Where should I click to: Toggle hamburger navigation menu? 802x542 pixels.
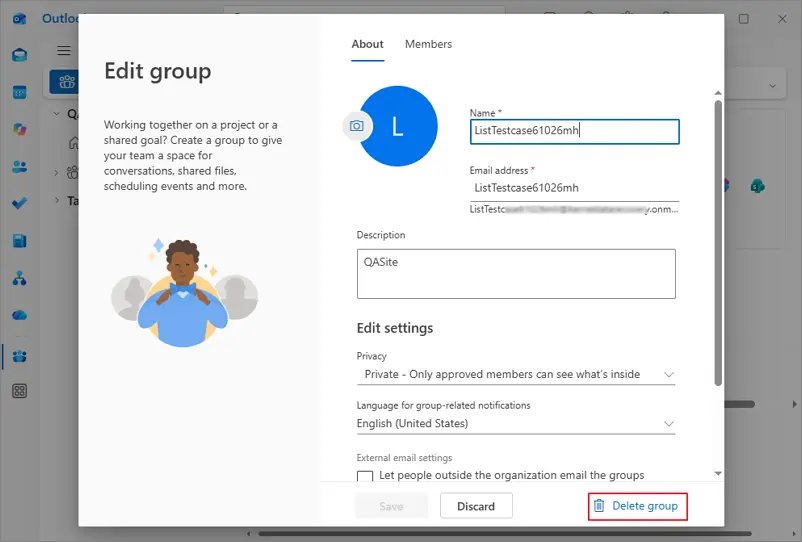pyautogui.click(x=64, y=50)
